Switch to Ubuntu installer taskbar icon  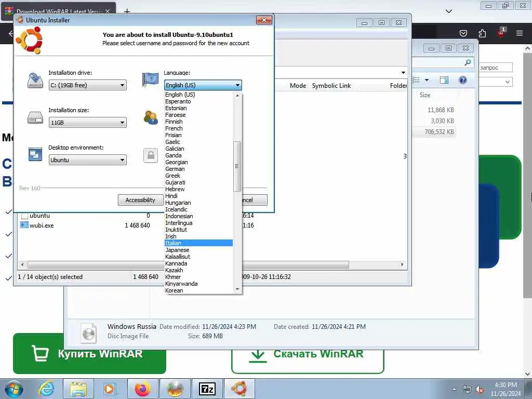pos(239,389)
